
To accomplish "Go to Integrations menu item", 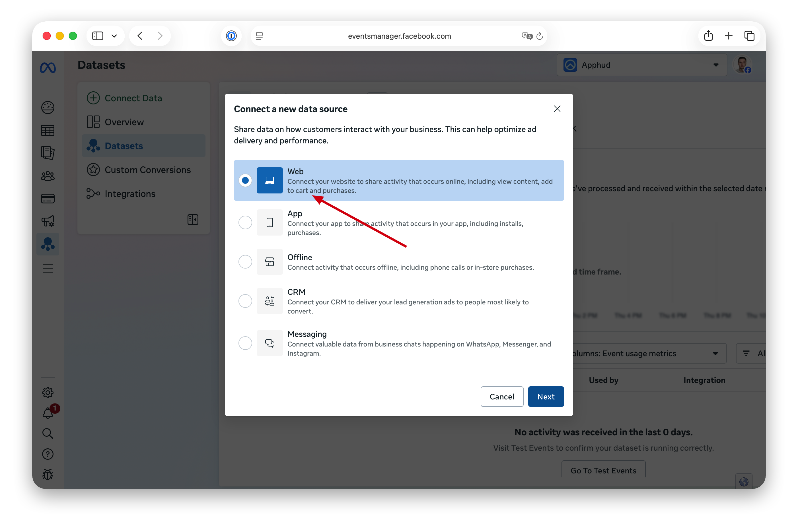I will [130, 194].
